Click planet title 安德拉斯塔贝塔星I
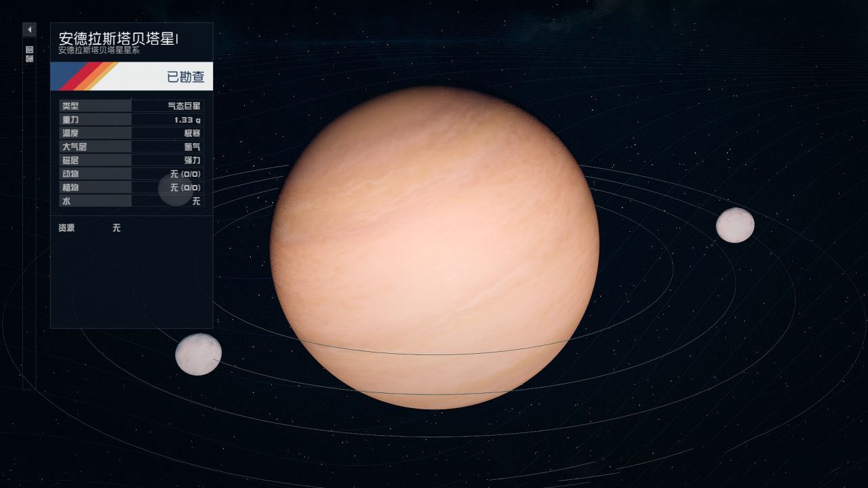This screenshot has width=868, height=488. pos(119,39)
